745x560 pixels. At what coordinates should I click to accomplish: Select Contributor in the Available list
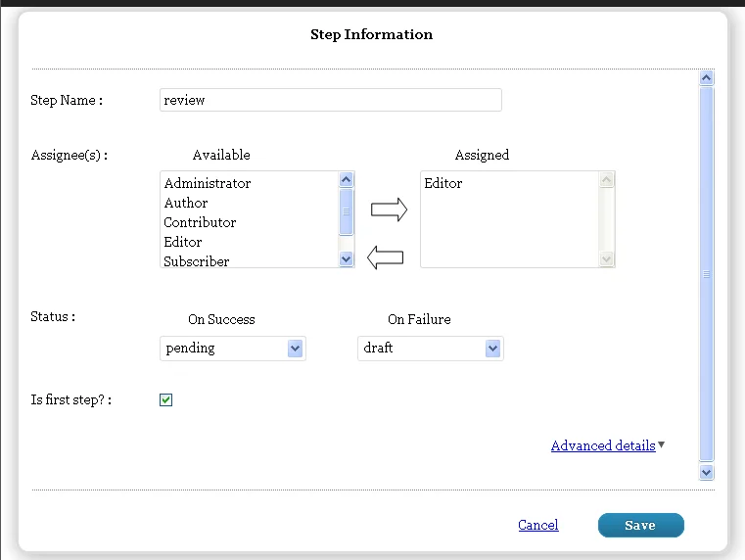click(250, 222)
